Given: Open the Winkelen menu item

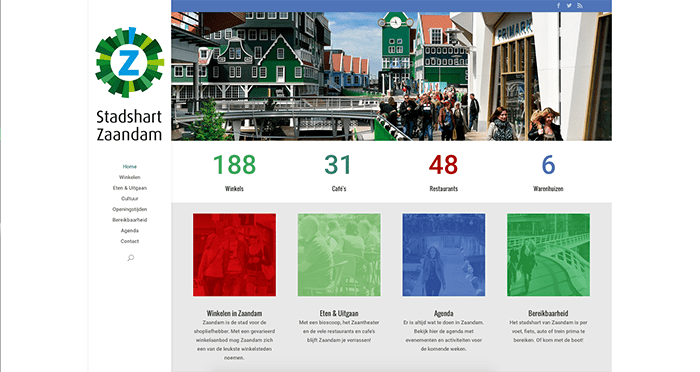Looking at the screenshot, I should click(130, 177).
